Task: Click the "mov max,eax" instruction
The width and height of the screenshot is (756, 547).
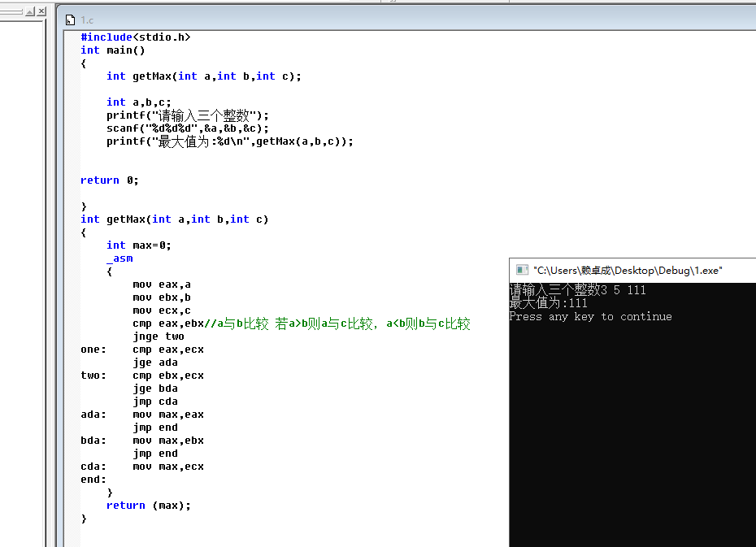Action: tap(167, 415)
